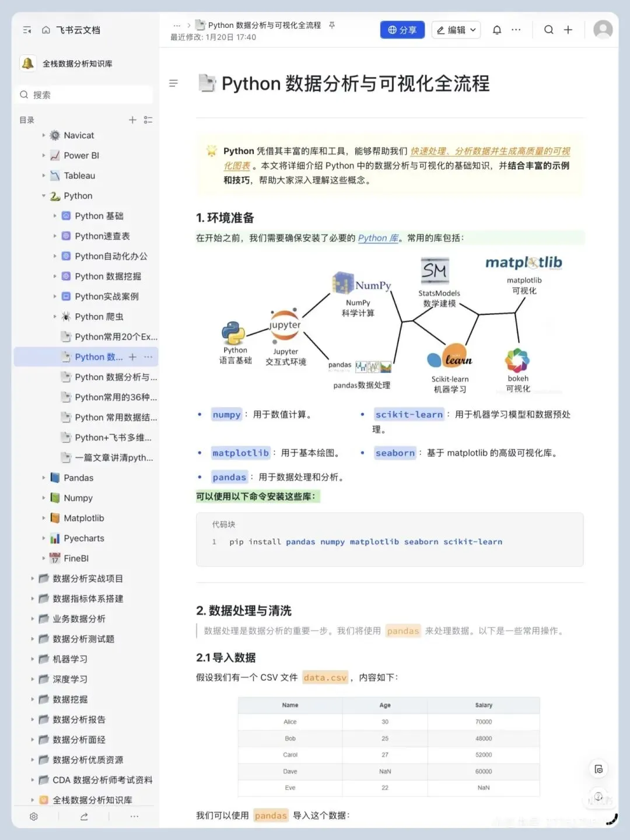Open the more options ellipsis beside the bell
The height and width of the screenshot is (840, 630).
coord(516,30)
